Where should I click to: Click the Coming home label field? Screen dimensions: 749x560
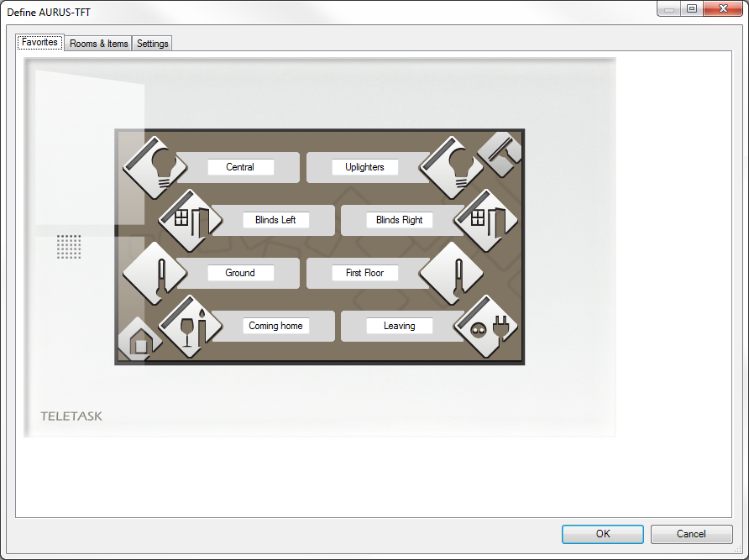(x=275, y=326)
